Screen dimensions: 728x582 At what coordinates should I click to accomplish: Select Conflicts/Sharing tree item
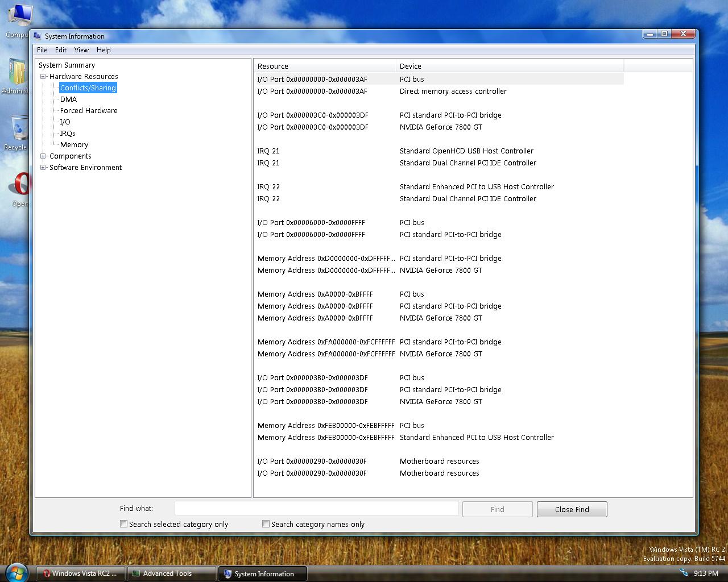88,88
